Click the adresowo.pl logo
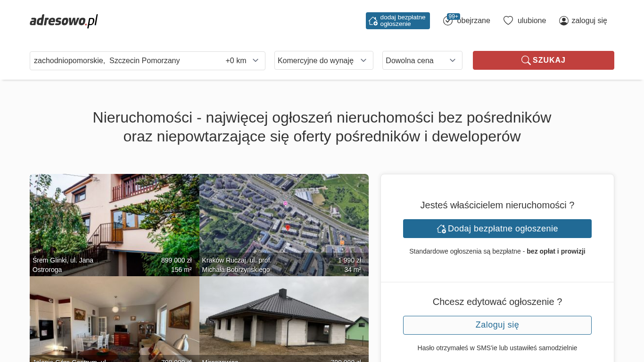 tap(64, 21)
